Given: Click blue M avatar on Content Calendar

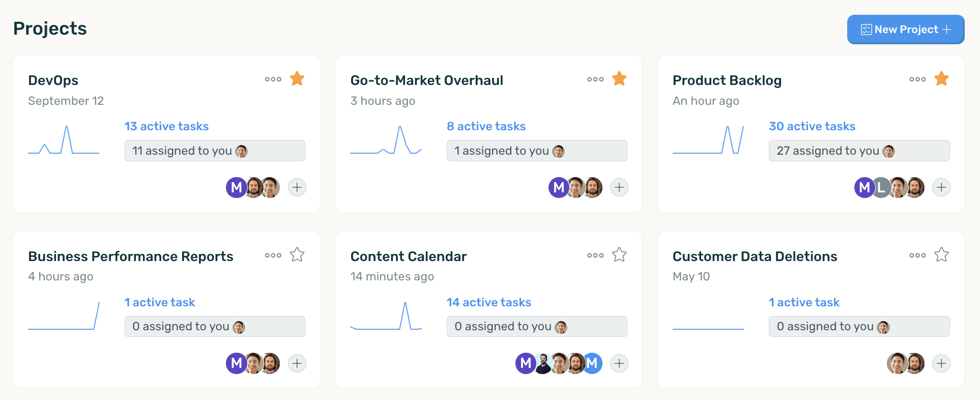Looking at the screenshot, I should [x=594, y=363].
